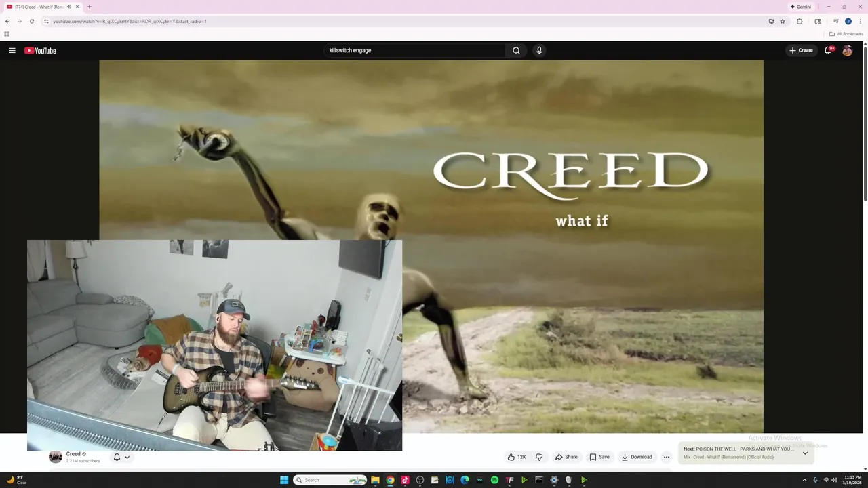Image resolution: width=868 pixels, height=488 pixels.
Task: Submit search with the magnifier button
Action: pos(516,50)
